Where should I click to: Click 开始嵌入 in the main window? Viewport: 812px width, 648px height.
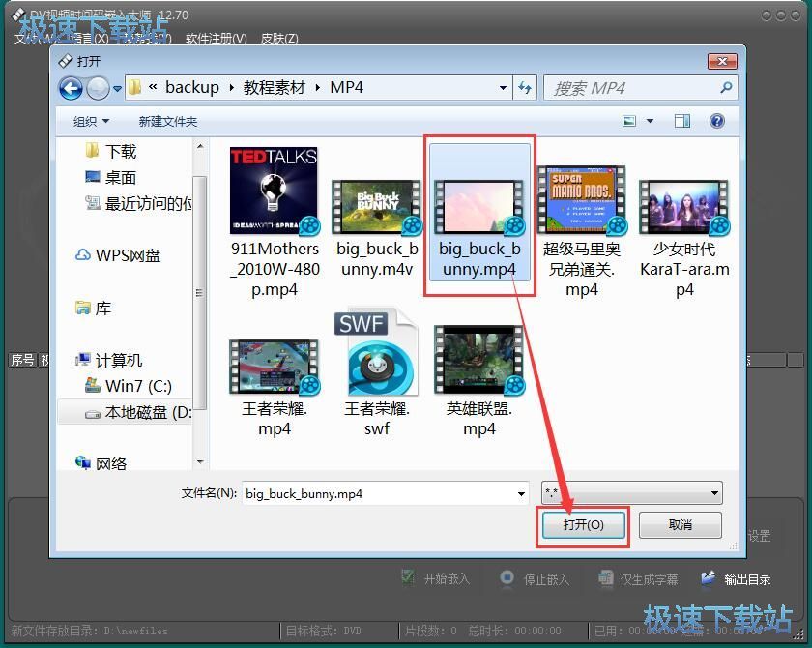[447, 578]
